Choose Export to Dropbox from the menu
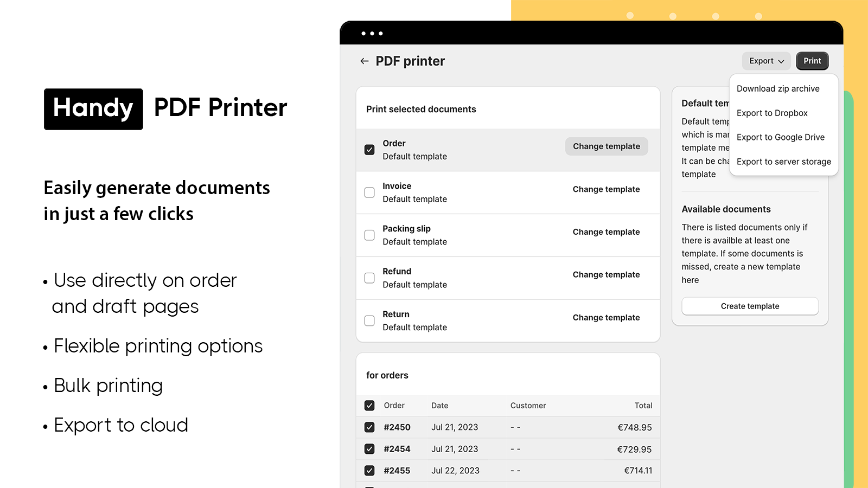The image size is (868, 488). click(772, 113)
